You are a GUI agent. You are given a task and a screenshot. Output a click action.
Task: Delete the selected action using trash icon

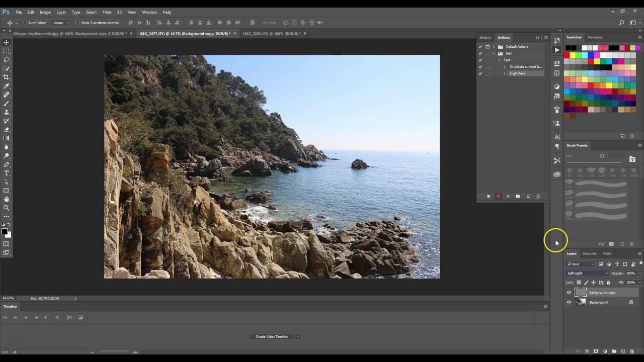pyautogui.click(x=538, y=196)
